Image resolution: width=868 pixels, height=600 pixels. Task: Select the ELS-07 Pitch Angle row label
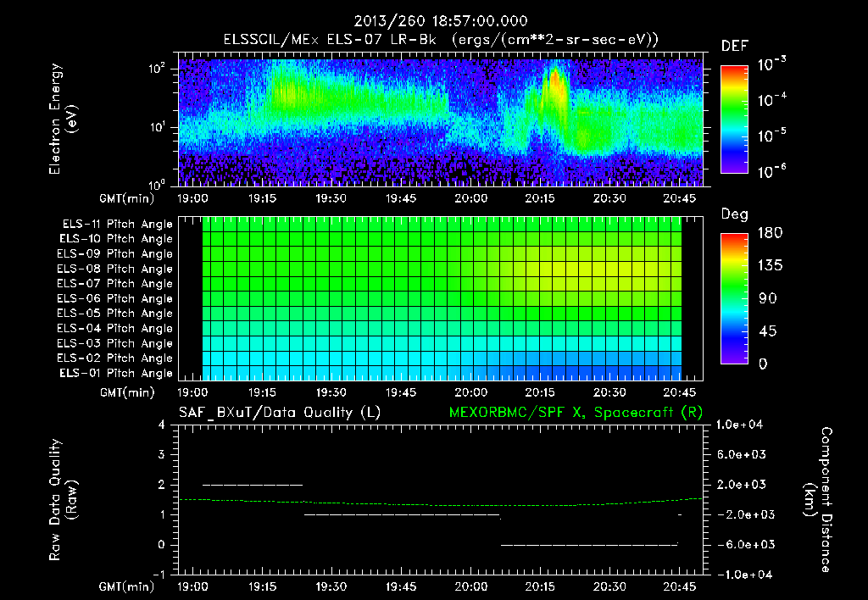click(x=115, y=284)
